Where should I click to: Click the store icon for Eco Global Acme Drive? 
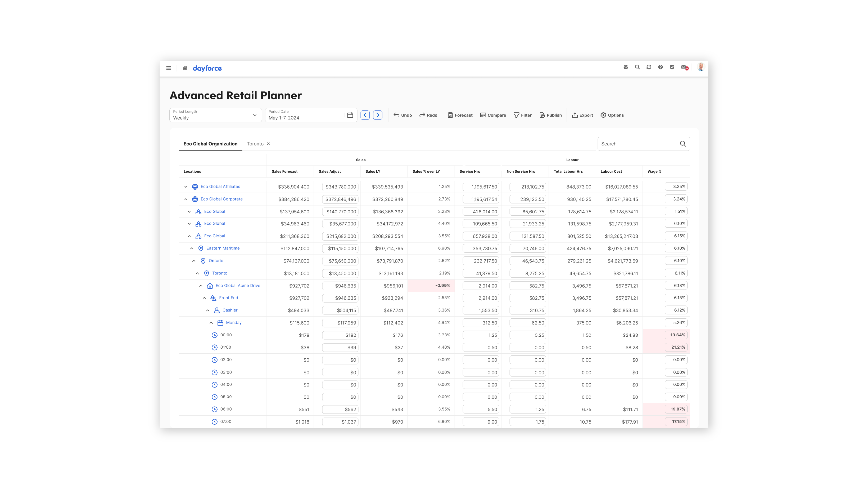(x=210, y=286)
